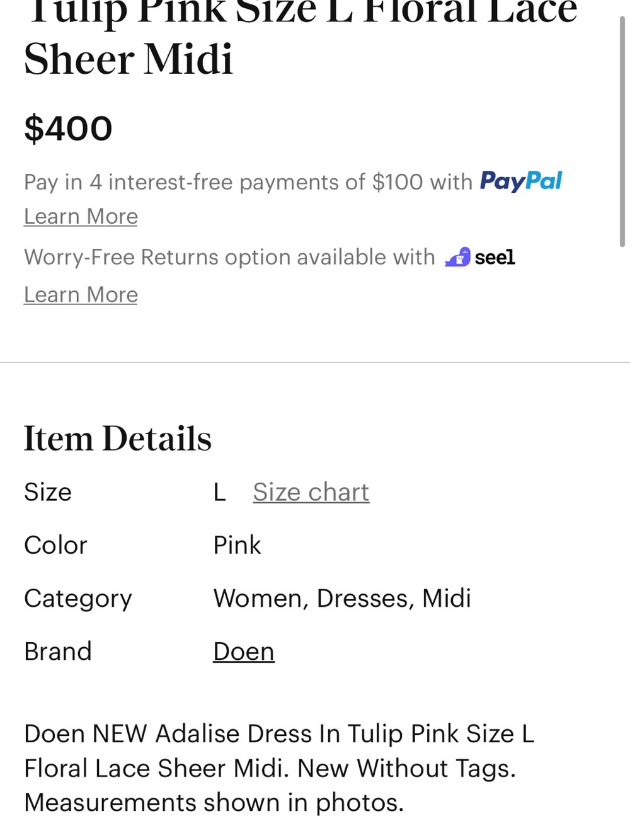Screen dimensions: 630x840
Task: Click the PayPal logo
Action: 521,181
